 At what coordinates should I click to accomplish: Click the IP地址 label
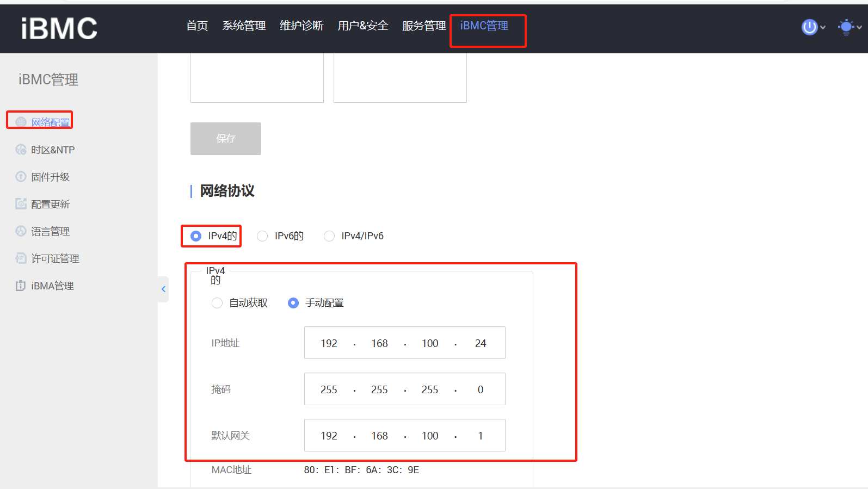(x=225, y=343)
